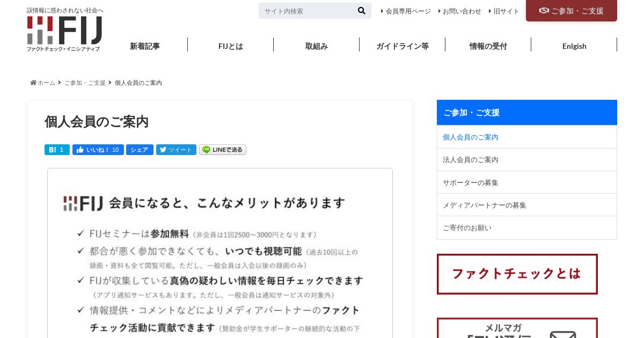Click the 個人会員のご案内 page heading
This screenshot has width=644, height=338.
point(97,122)
